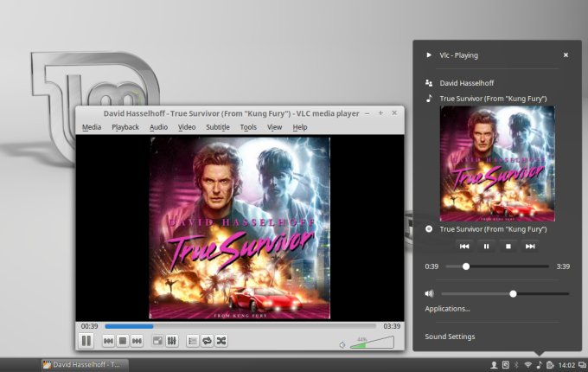Image resolution: width=588 pixels, height=372 pixels.
Task: Open the Help menu
Action: 300,127
